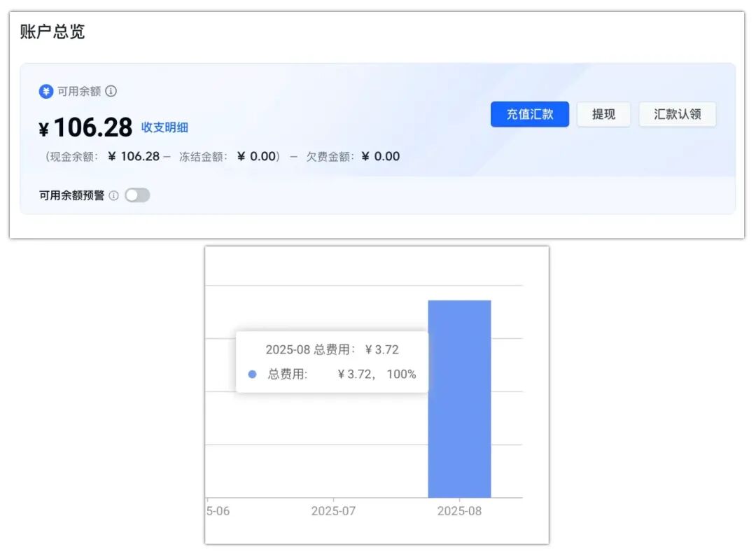Click the info icon beside 可用余额预警
756x551 pixels.
click(x=113, y=195)
